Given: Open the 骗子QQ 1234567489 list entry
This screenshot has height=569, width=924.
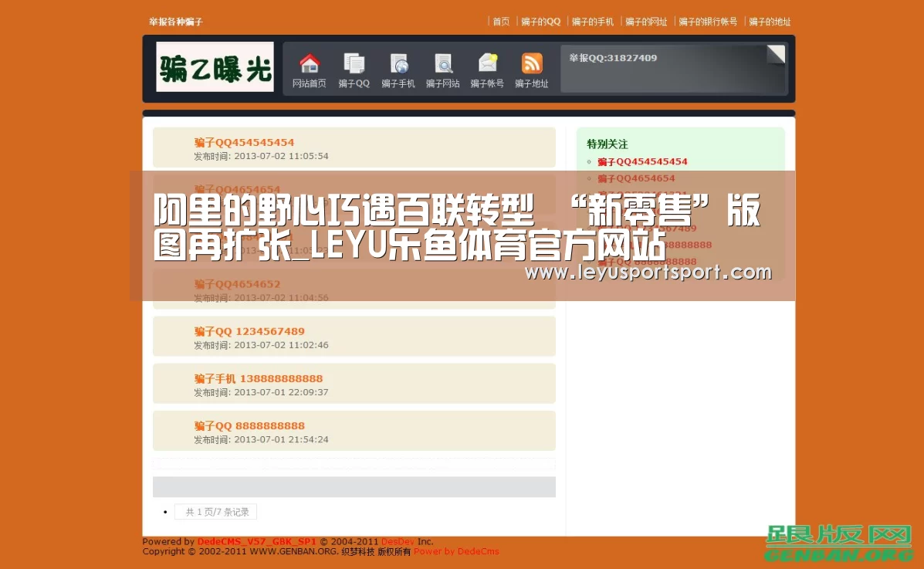Looking at the screenshot, I should point(249,330).
